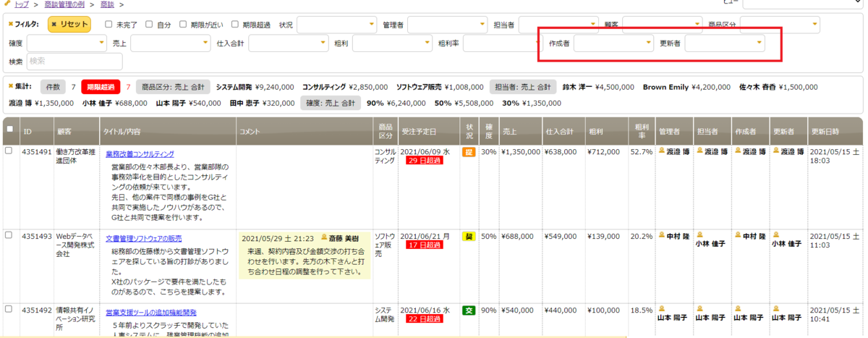The width and height of the screenshot is (868, 338).
Task: Click 管理者 user icon for 中村 隆
Action: tap(661, 236)
